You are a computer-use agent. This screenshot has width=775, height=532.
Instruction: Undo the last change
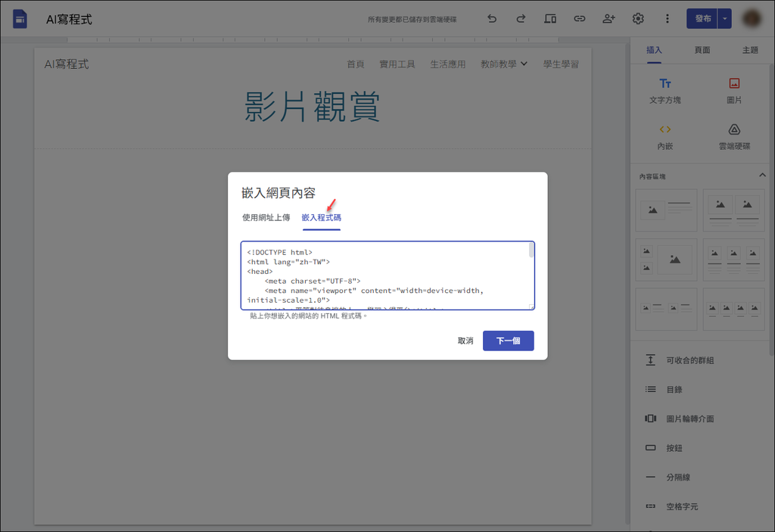[492, 19]
